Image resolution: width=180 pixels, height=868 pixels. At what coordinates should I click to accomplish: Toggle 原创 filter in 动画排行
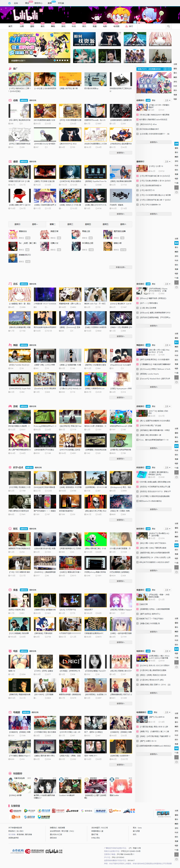click(x=154, y=100)
